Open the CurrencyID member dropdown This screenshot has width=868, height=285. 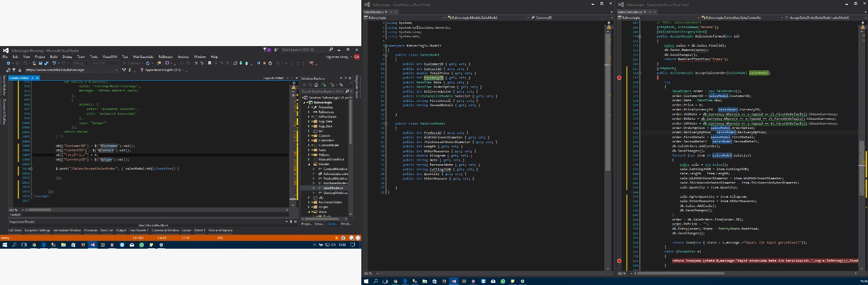(571, 17)
